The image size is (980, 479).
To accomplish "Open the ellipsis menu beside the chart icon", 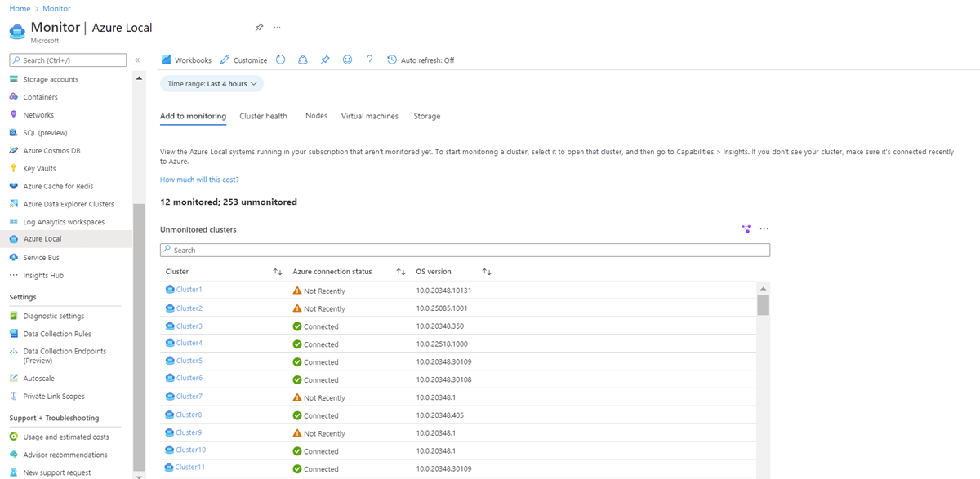I will tap(764, 229).
